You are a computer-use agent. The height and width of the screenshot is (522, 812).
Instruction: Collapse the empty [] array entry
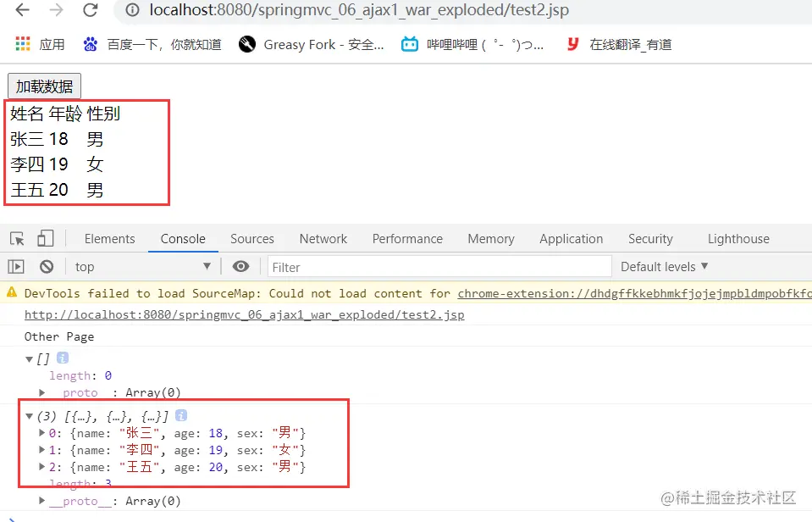tap(29, 358)
